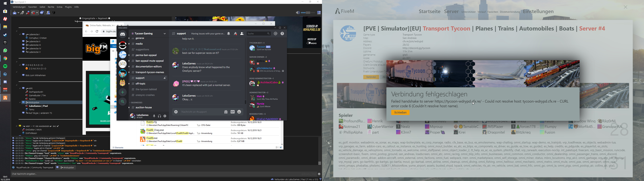The width and height of the screenshot is (644, 181).
Task: Open Discord user settings gear
Action: pyautogui.click(x=165, y=116)
